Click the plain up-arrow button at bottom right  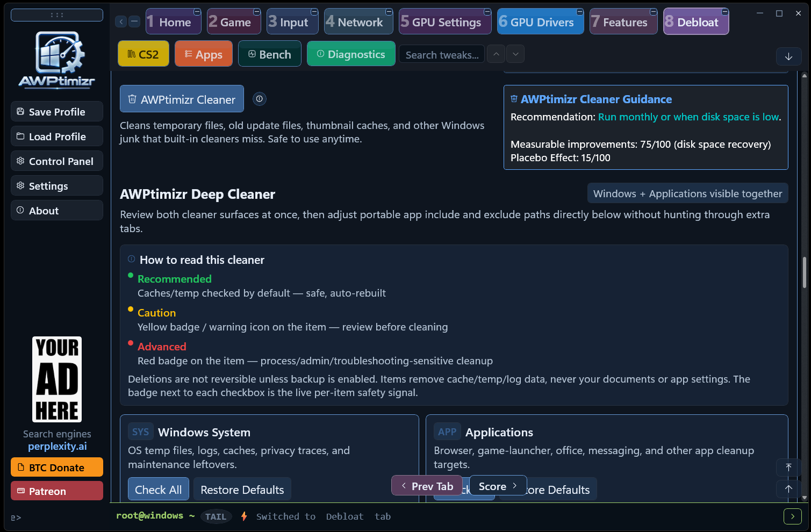[788, 488]
